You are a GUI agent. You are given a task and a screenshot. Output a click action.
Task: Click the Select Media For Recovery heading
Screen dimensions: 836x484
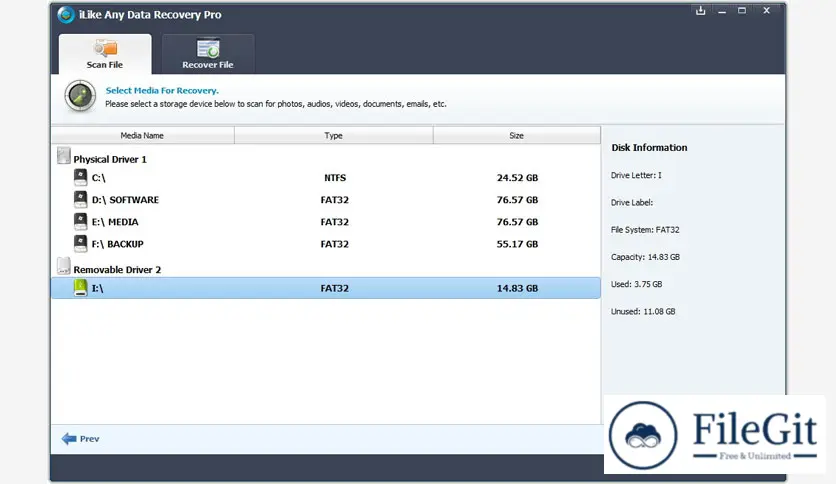tap(162, 91)
